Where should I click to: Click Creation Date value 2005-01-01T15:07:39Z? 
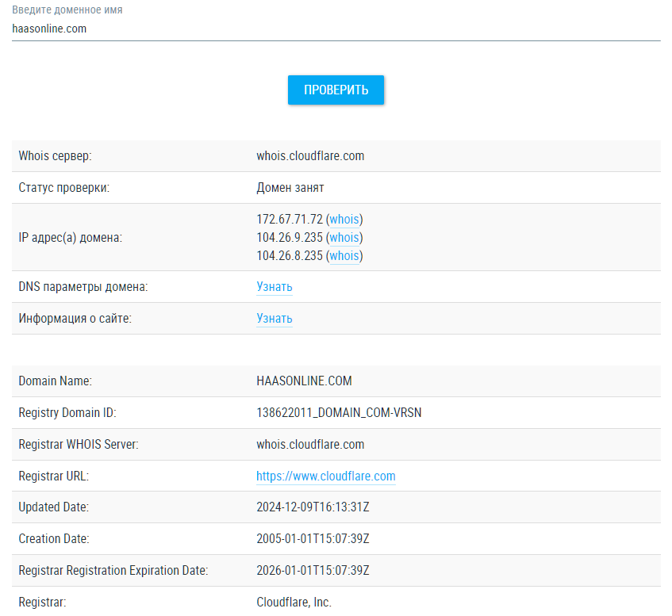click(313, 539)
